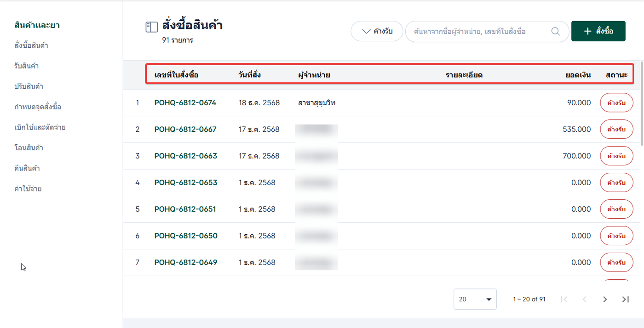Click the amount 700.000 cell

577,156
